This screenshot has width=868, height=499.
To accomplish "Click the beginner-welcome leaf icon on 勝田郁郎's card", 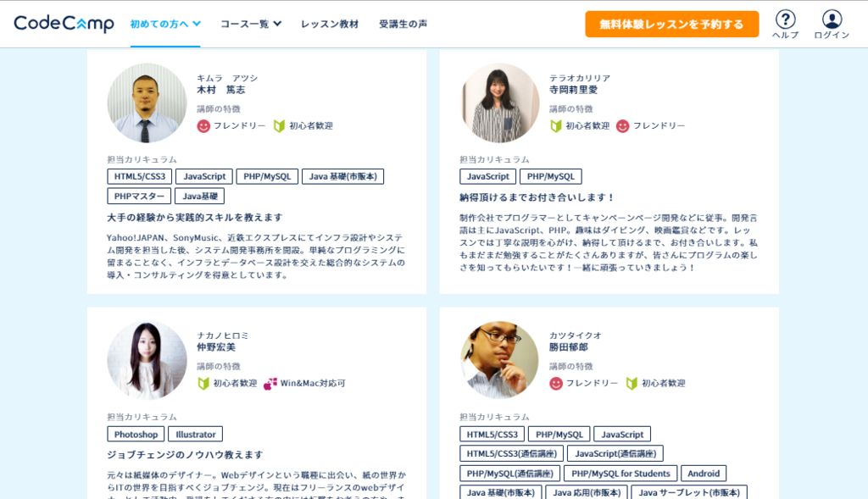I will 632,384.
